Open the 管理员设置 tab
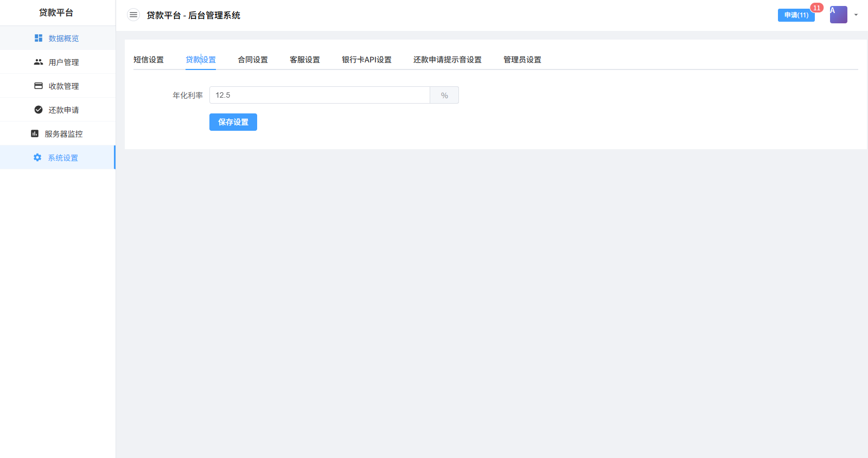This screenshot has height=458, width=868. (x=522, y=60)
